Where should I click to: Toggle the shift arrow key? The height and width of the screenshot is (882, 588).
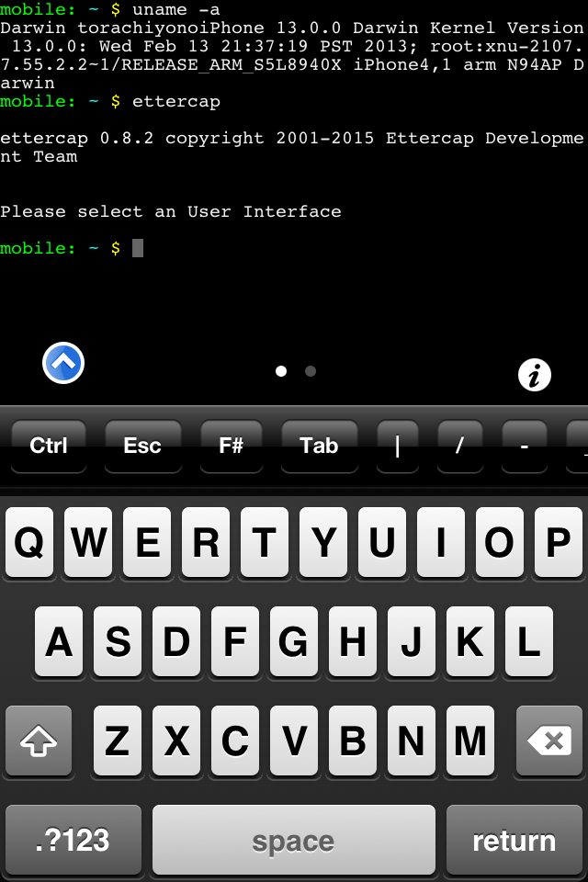coord(39,741)
